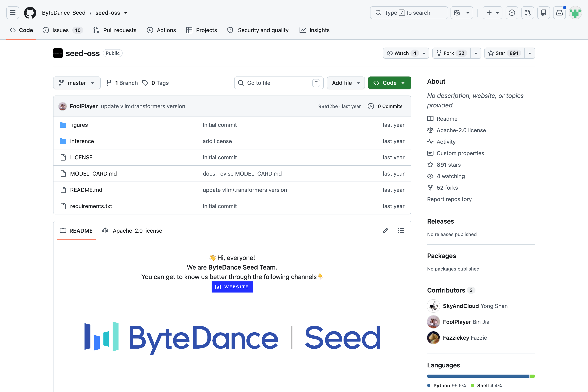Open the notifications inbox
The image size is (588, 392).
click(x=559, y=12)
